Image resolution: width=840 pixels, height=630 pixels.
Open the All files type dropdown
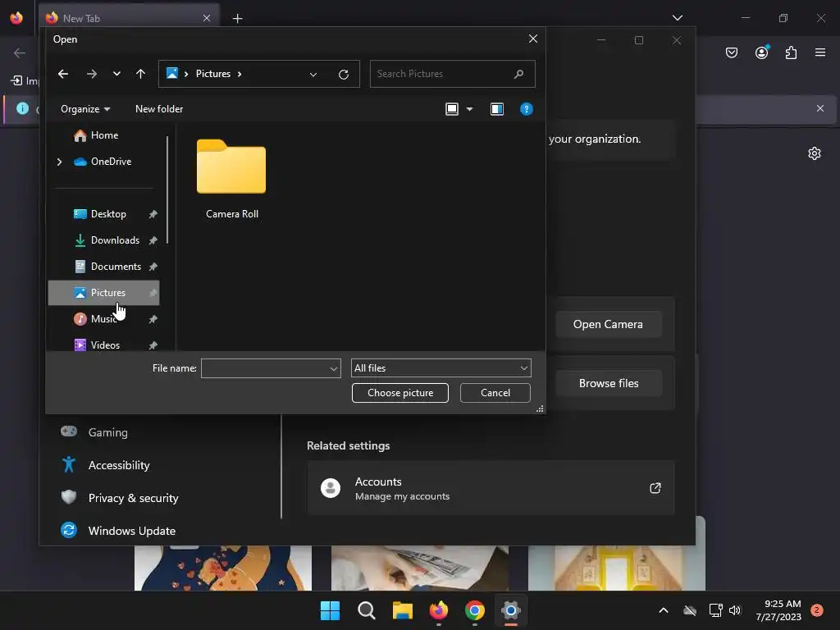click(x=441, y=368)
